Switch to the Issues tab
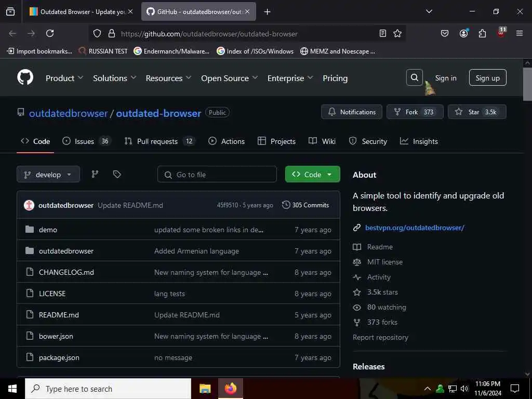This screenshot has height=399, width=532. 87,141
